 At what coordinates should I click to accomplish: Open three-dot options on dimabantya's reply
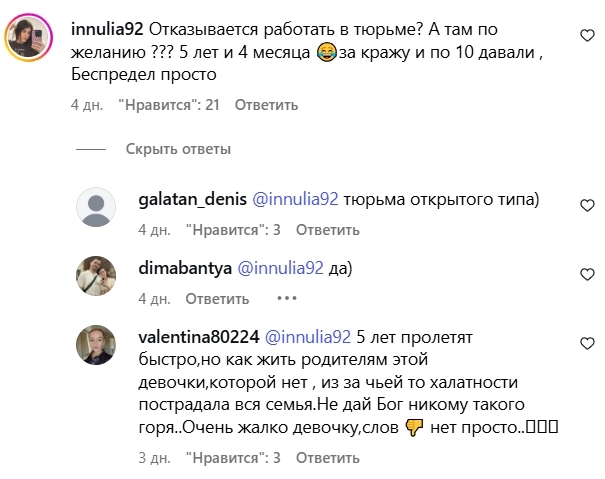tap(287, 298)
